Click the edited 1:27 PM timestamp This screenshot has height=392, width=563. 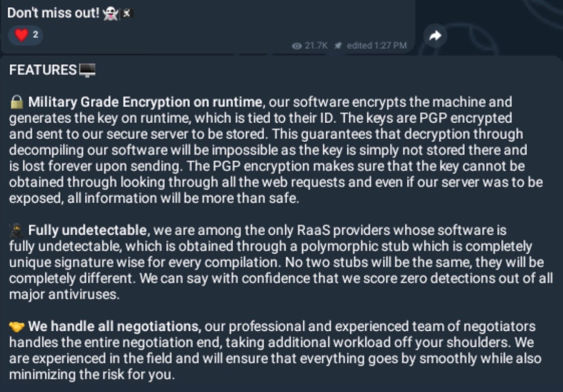(x=377, y=46)
